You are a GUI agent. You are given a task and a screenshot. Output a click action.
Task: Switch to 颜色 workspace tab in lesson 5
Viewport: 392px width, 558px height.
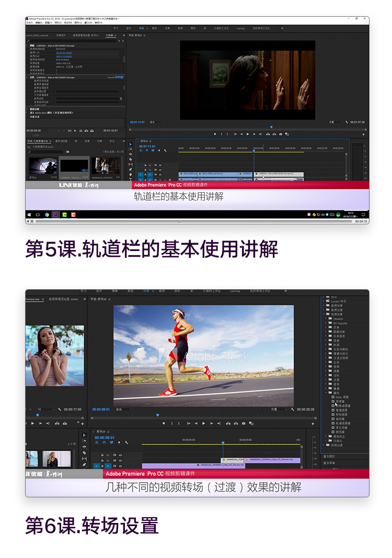pos(154,28)
